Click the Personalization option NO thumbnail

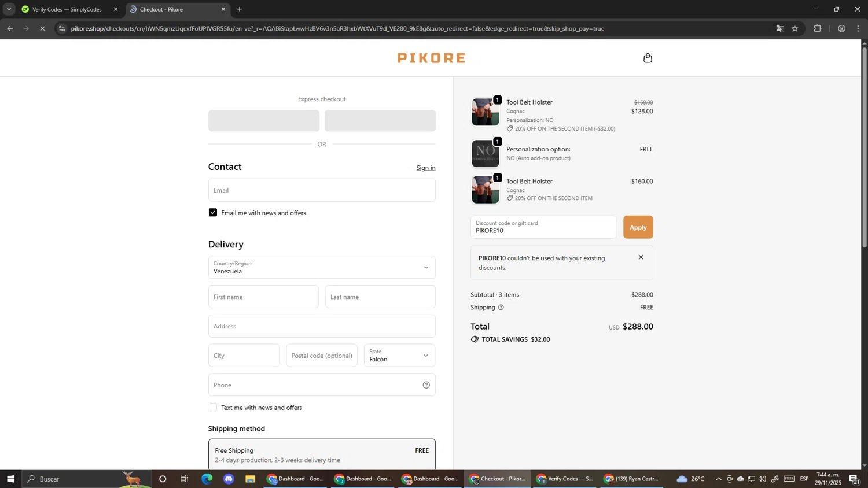tap(486, 154)
